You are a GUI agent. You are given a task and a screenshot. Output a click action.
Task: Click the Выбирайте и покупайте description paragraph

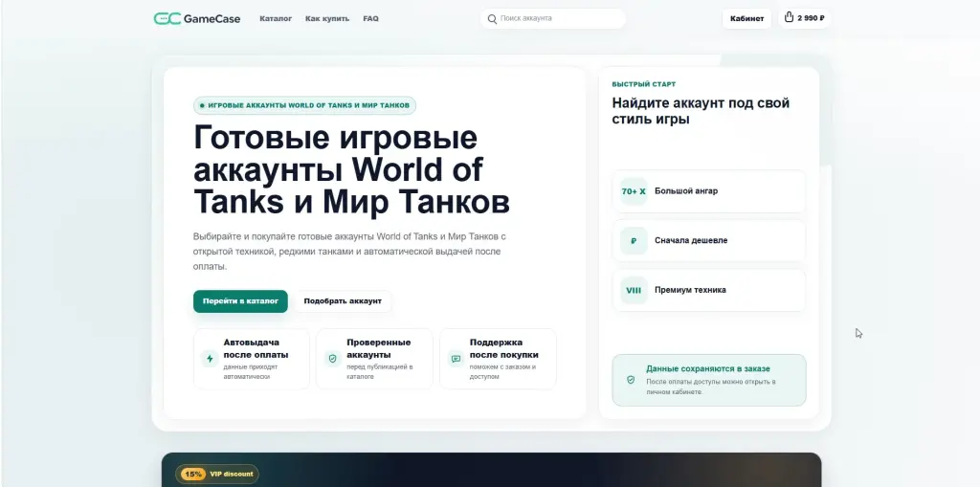pos(349,252)
